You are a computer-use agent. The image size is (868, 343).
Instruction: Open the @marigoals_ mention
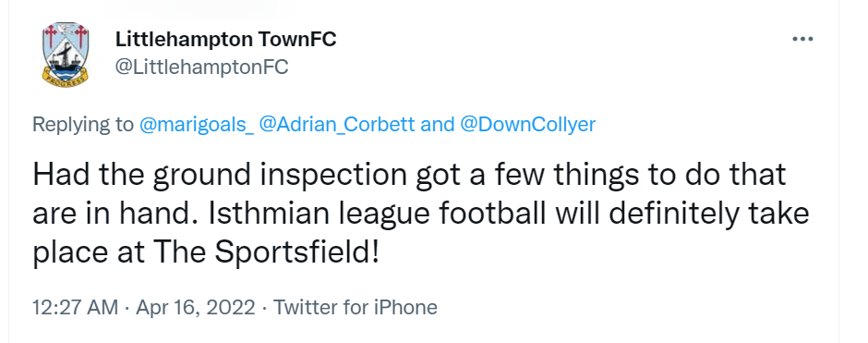click(x=197, y=124)
